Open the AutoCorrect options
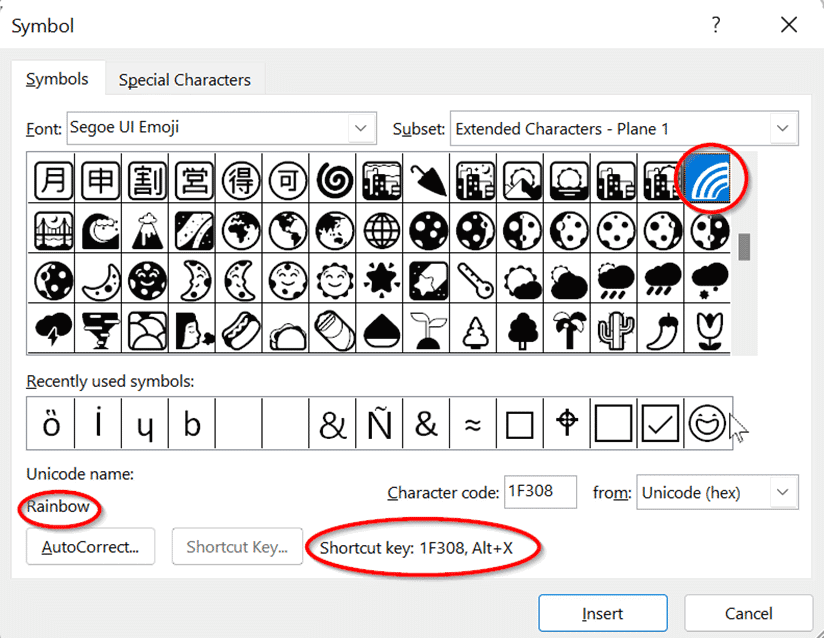This screenshot has width=824, height=638. pos(90,547)
